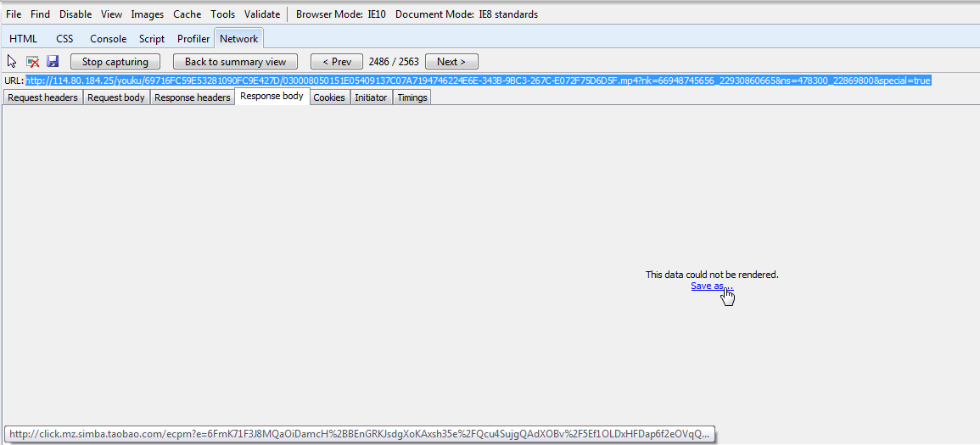
Task: Switch to the Console tab
Action: pyautogui.click(x=108, y=39)
